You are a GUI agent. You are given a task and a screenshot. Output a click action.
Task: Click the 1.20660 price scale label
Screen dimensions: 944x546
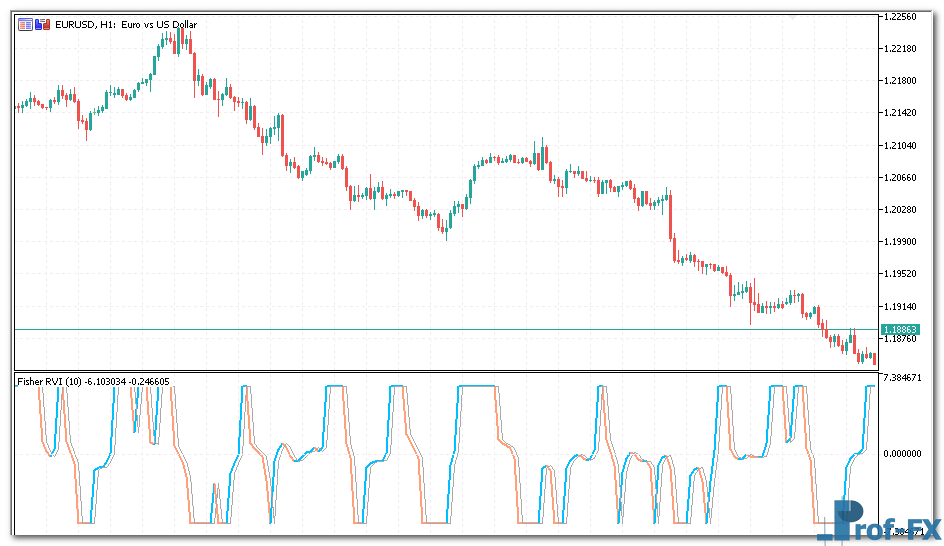[903, 177]
